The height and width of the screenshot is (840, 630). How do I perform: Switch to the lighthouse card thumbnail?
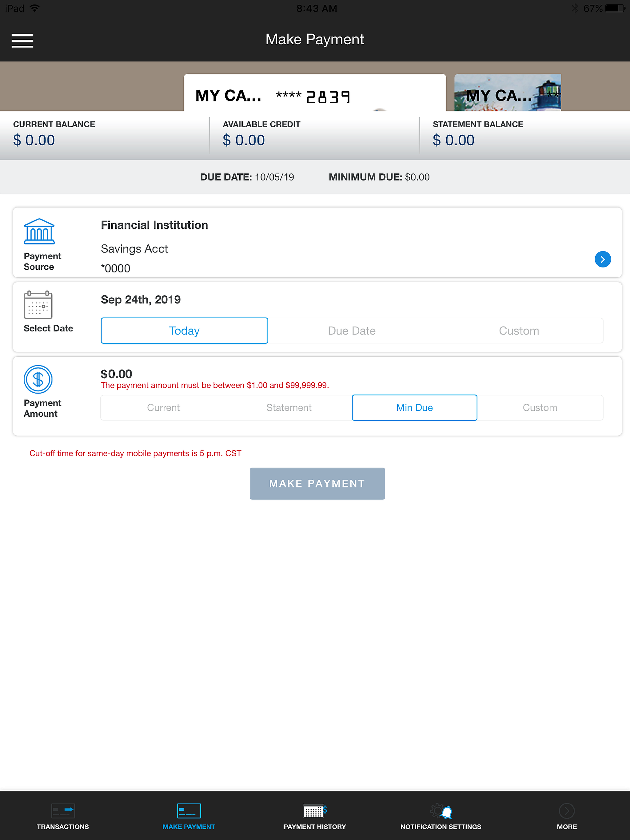click(508, 92)
